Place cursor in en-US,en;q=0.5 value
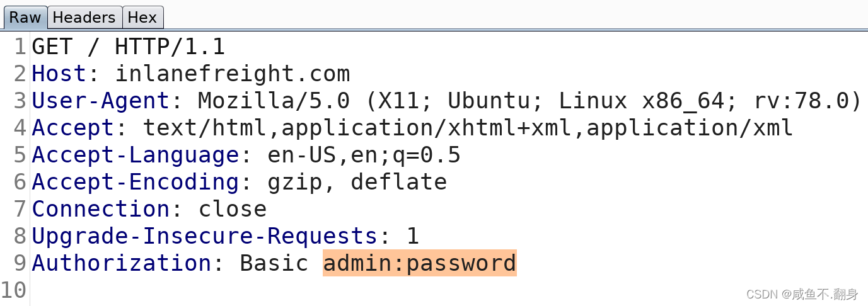This screenshot has width=868, height=306. point(364,156)
